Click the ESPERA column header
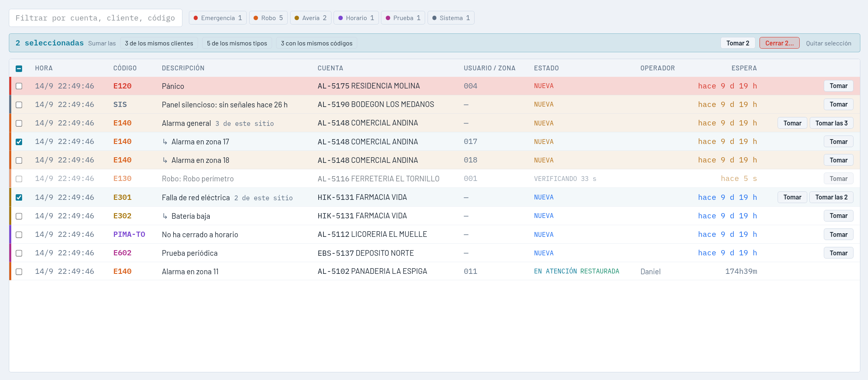The height and width of the screenshot is (380, 868). coord(744,68)
